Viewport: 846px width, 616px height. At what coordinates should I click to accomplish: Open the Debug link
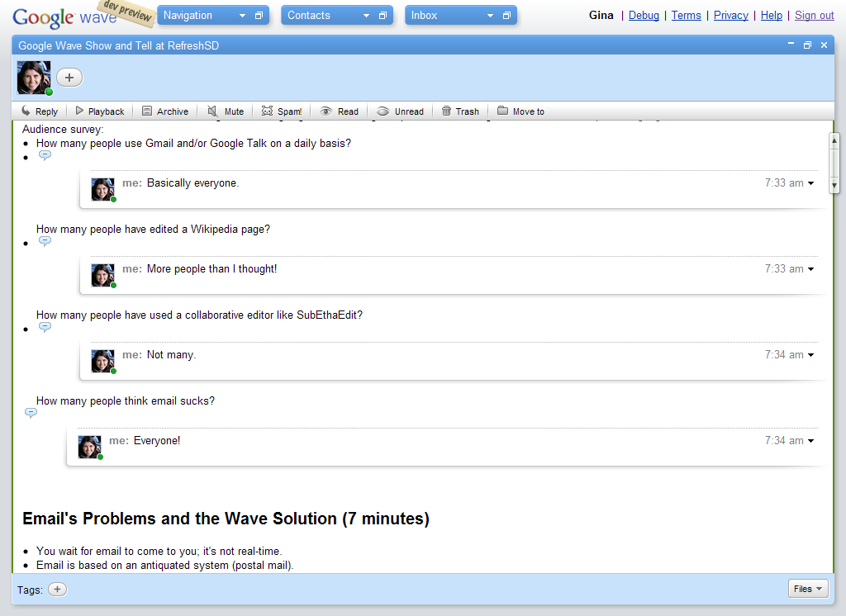pyautogui.click(x=644, y=15)
